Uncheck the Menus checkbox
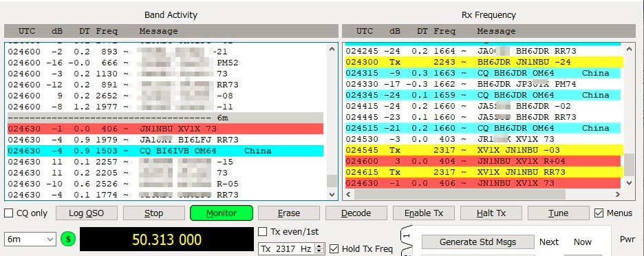 (599, 213)
